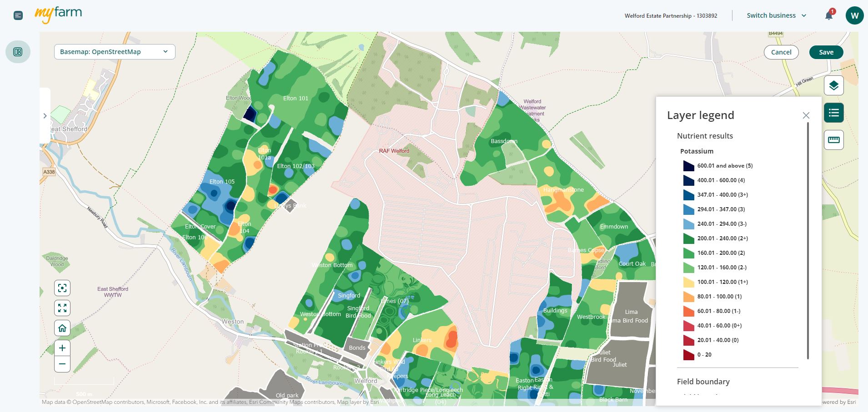Click the Save button
The height and width of the screenshot is (412, 868).
coord(826,52)
